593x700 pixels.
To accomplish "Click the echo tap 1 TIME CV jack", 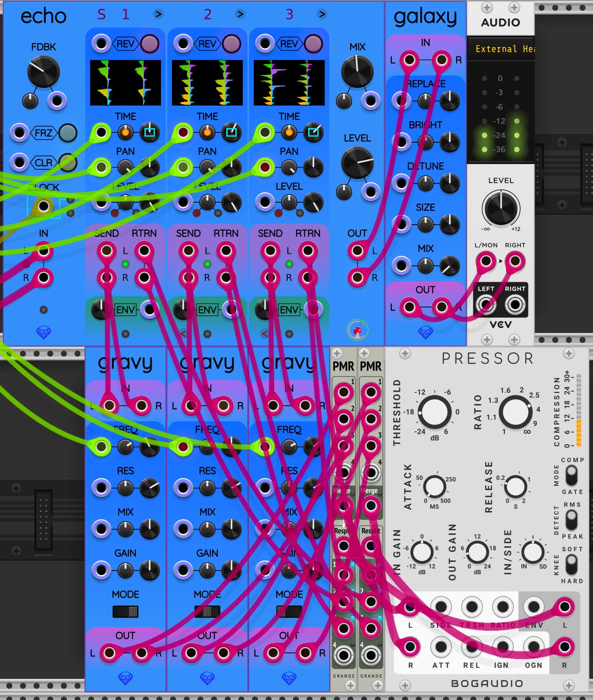I will [101, 133].
